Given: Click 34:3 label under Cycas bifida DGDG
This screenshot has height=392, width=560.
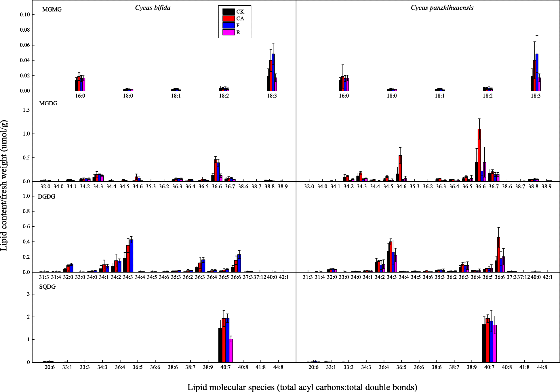Looking at the screenshot, I should click(x=128, y=277).
